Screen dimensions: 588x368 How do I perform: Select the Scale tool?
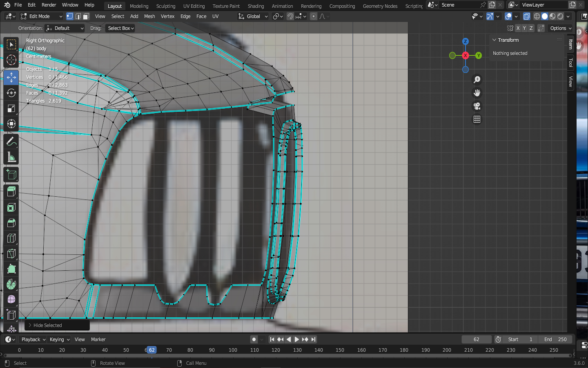coord(11,108)
